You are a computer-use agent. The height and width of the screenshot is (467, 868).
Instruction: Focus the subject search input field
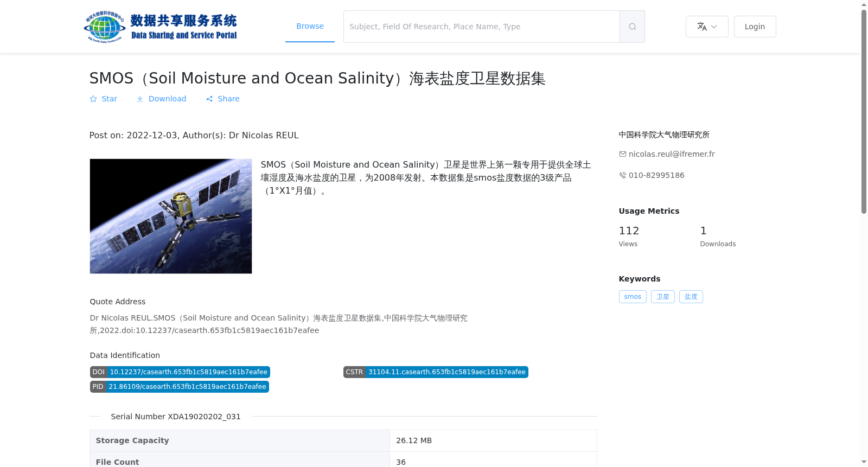pos(482,27)
